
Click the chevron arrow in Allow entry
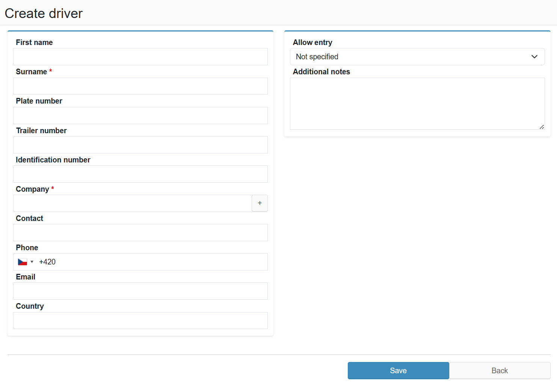coord(534,57)
